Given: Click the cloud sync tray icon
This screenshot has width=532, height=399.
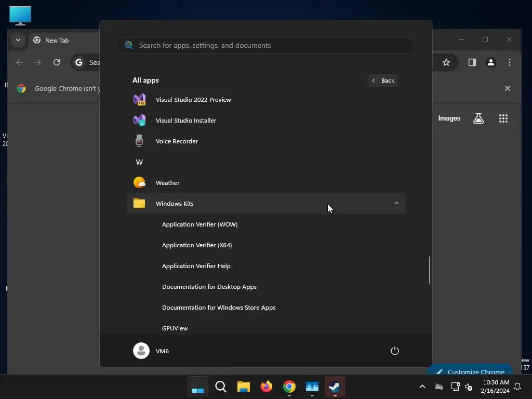Looking at the screenshot, I should 439,387.
